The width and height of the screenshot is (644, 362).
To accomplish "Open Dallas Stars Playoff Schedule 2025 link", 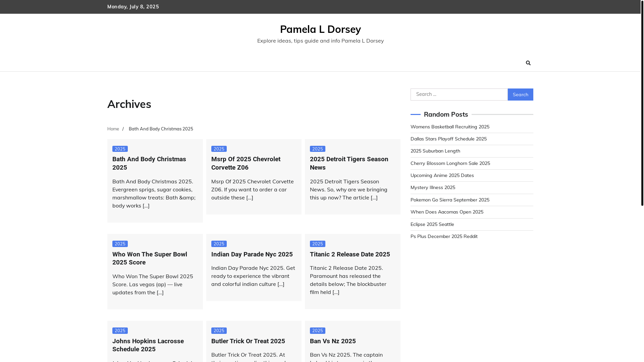I will pos(448,139).
